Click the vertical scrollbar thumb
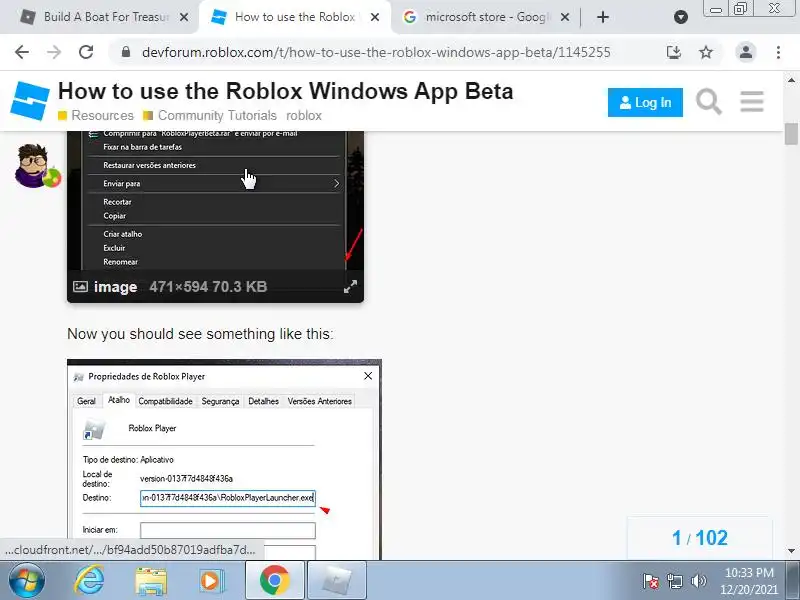The image size is (800, 600). pos(791,134)
